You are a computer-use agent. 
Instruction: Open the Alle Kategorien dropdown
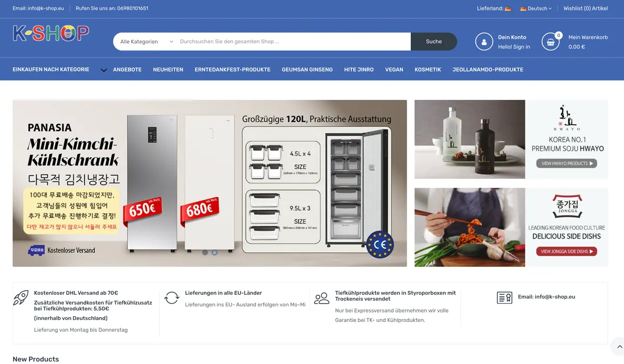click(147, 42)
